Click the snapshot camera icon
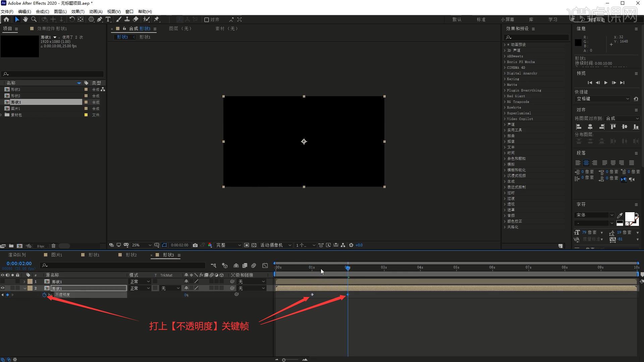 pyautogui.click(x=195, y=245)
